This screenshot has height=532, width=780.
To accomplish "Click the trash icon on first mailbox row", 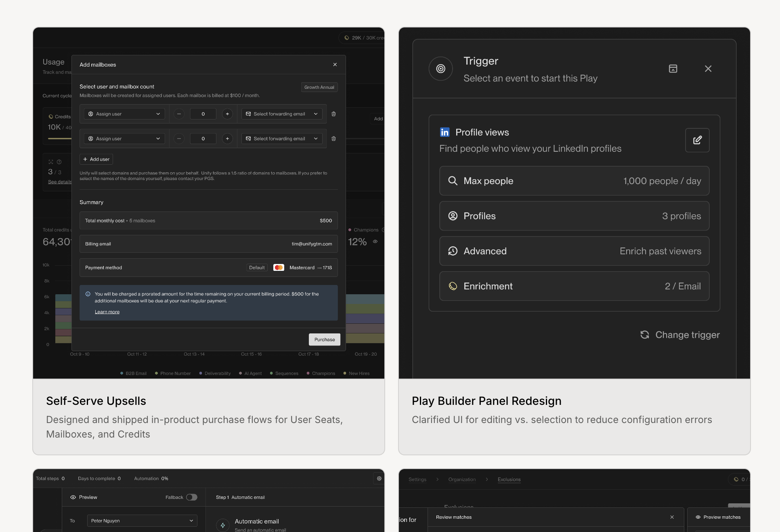I will [x=333, y=114].
